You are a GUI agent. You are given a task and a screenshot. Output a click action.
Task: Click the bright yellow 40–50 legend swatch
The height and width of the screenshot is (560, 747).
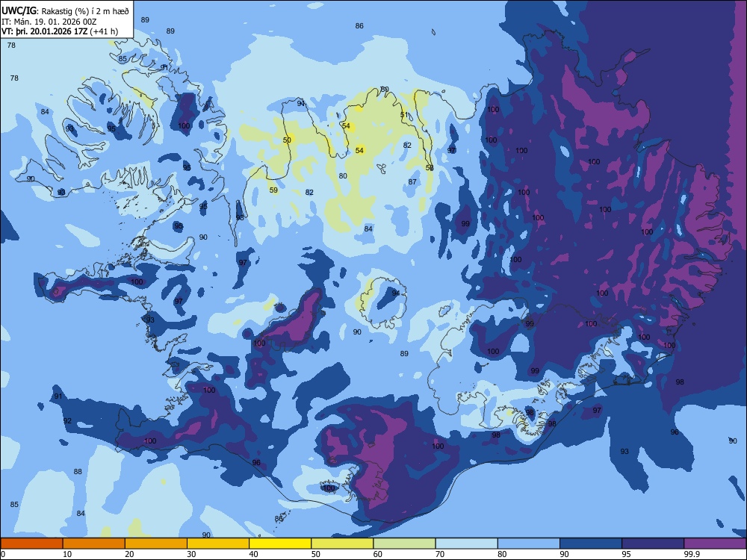point(280,544)
